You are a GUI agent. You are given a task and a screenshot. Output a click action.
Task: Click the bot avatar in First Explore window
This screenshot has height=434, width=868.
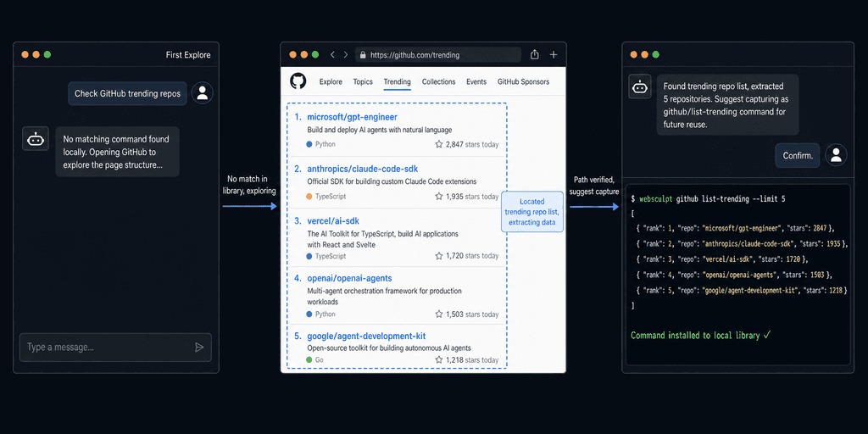[x=36, y=138]
